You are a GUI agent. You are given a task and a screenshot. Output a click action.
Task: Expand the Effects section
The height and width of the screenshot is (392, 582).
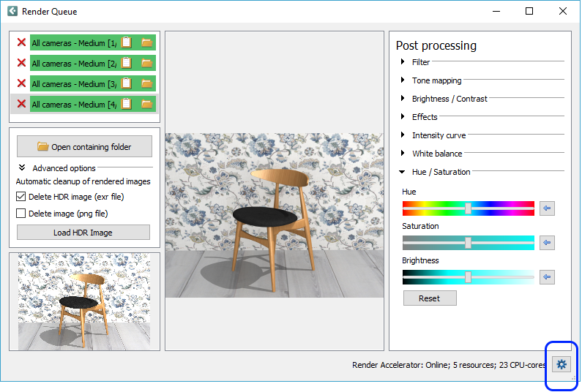(x=403, y=116)
